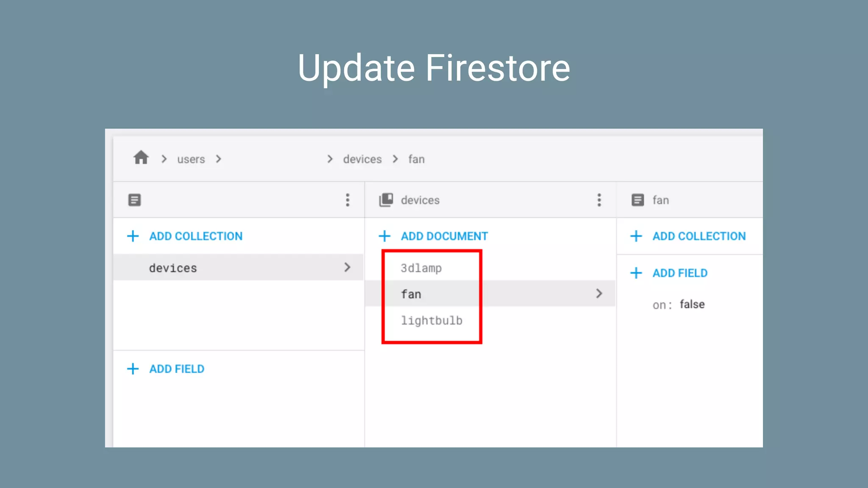Select the fan breadcrumb

click(416, 159)
